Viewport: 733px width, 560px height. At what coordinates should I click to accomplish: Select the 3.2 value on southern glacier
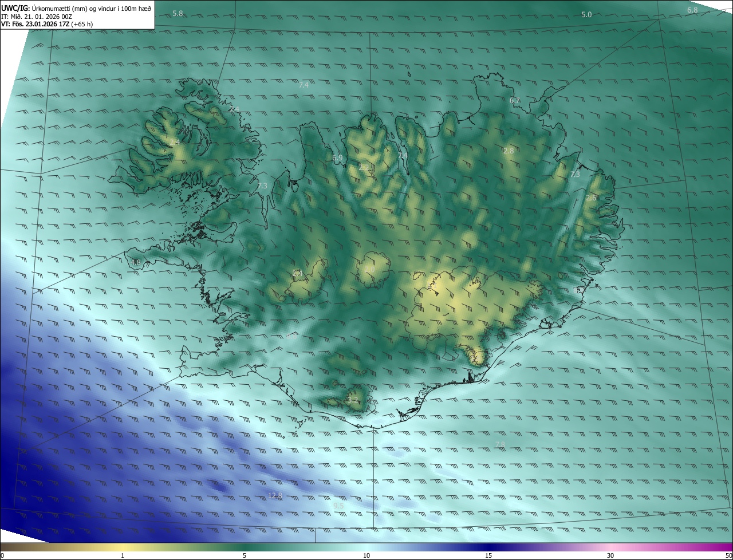(x=353, y=400)
